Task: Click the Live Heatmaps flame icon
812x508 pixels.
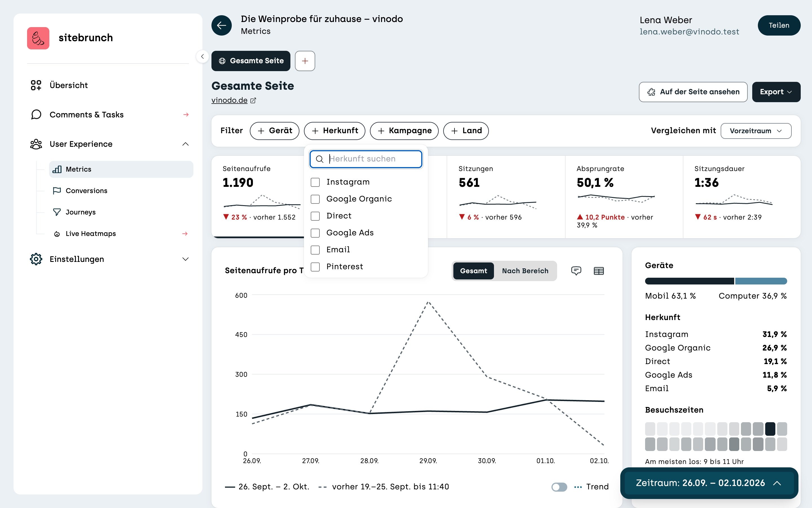Action: click(x=57, y=234)
